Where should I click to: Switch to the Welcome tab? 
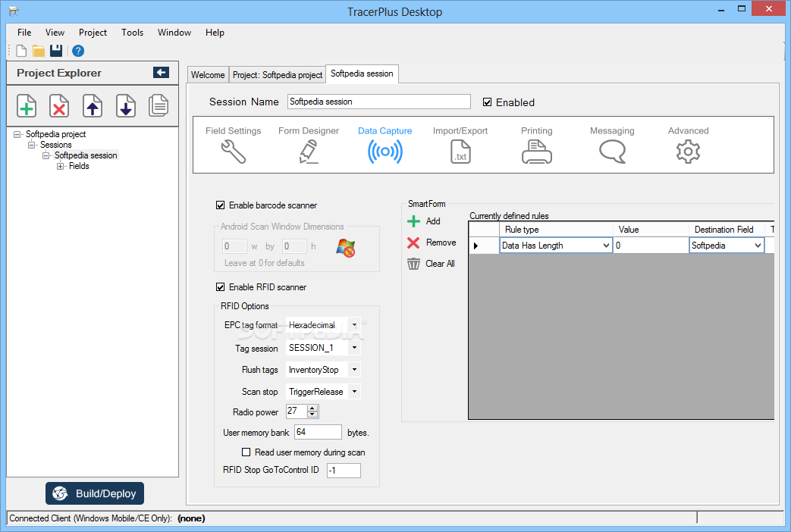208,74
